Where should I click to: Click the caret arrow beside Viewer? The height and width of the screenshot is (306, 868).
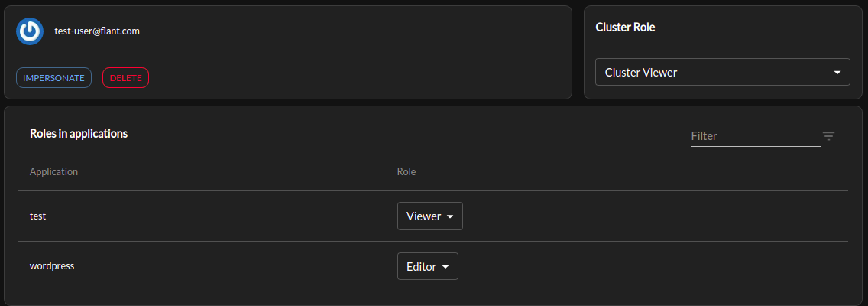point(450,216)
